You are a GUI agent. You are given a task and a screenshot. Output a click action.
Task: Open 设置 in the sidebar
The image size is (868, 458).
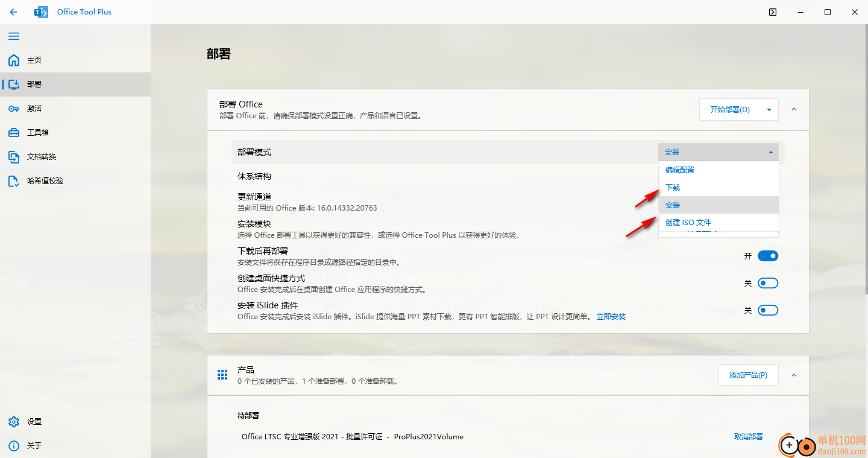coord(75,422)
